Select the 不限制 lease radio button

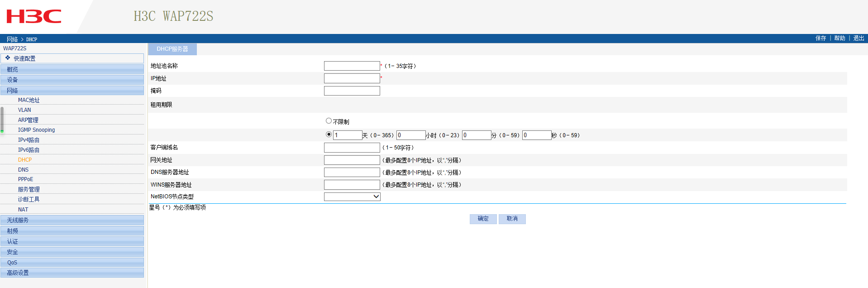tap(329, 121)
